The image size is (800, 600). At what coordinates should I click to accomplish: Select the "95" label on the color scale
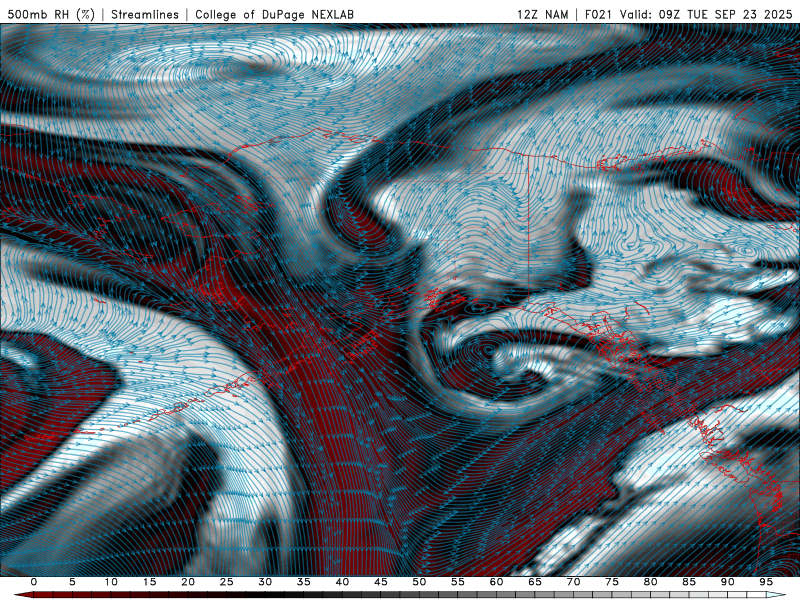765,582
